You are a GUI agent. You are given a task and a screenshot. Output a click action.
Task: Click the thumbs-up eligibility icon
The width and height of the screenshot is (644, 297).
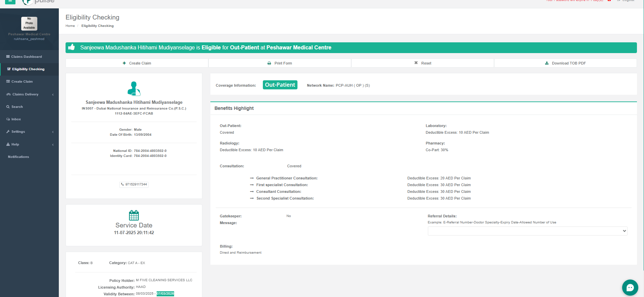pos(72,47)
